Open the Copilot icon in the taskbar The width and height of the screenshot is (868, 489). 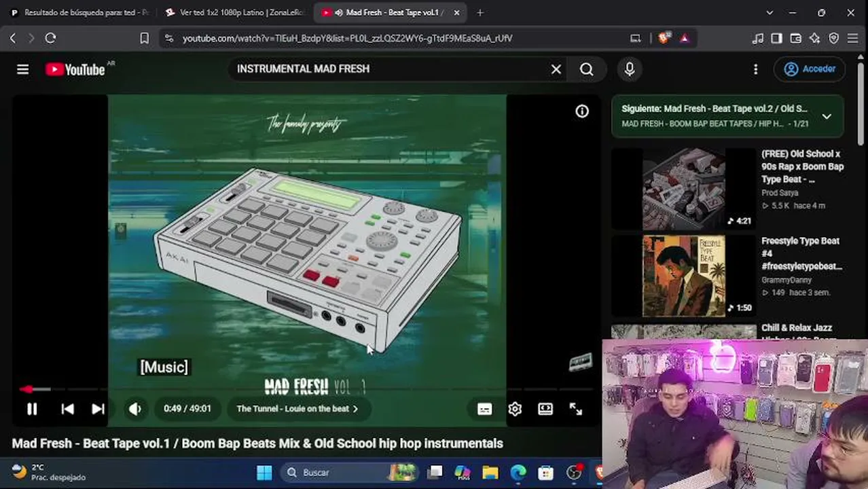463,472
